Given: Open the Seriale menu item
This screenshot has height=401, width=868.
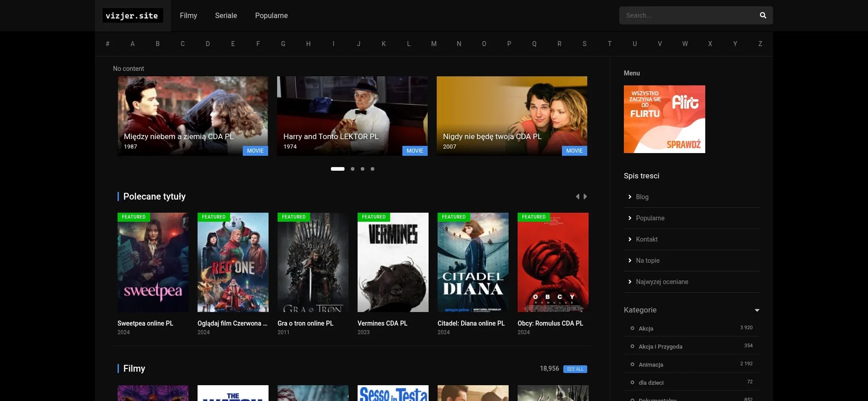Looking at the screenshot, I should click(x=226, y=15).
